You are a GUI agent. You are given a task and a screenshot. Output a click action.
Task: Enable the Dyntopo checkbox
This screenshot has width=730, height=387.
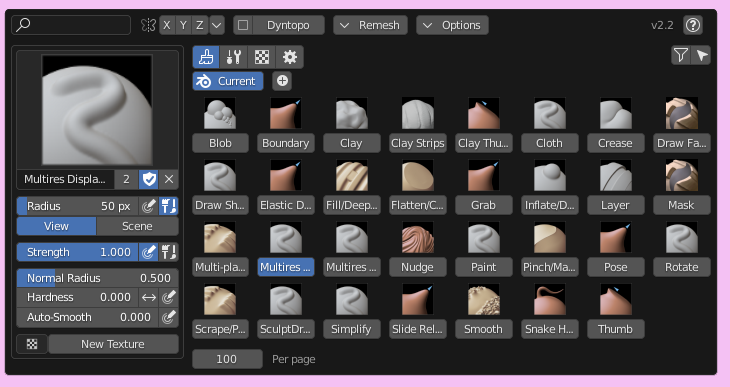[243, 25]
